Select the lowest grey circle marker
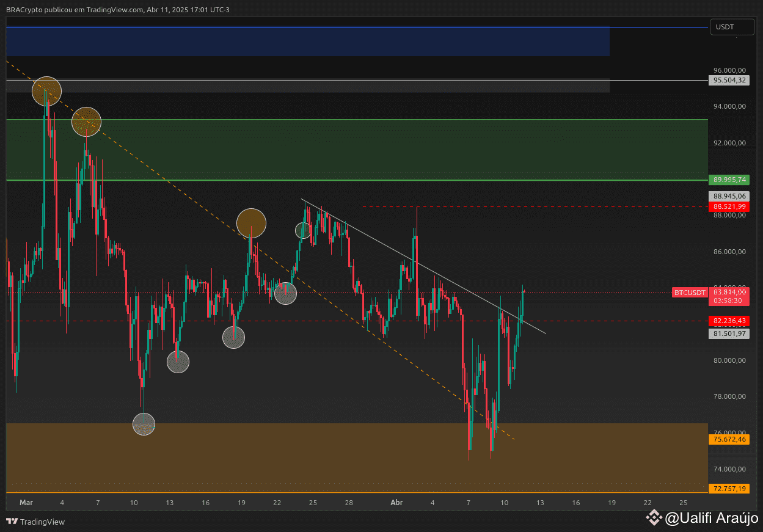763x532 pixels. (144, 424)
